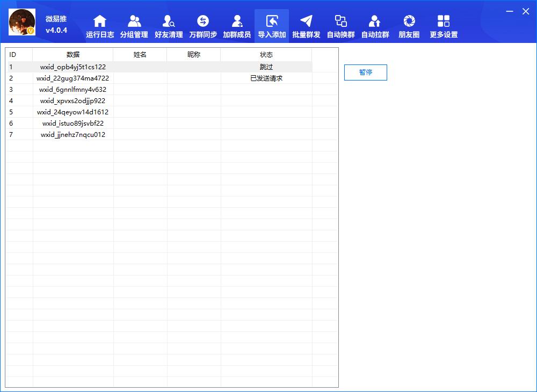Click the 状态 column header
The width and height of the screenshot is (537, 392).
pos(266,55)
